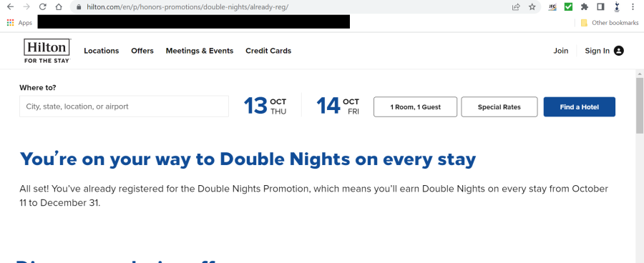Open Special Rates options
This screenshot has width=644, height=263.
pyautogui.click(x=499, y=107)
